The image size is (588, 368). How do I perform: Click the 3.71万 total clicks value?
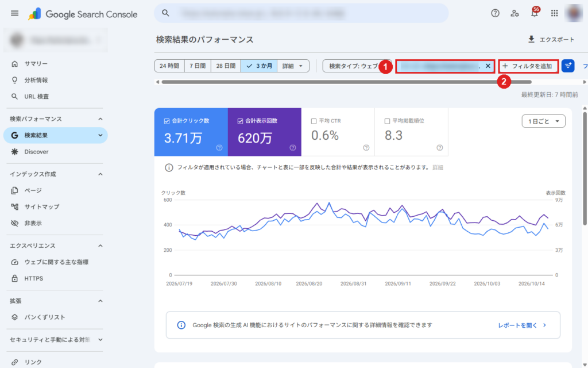183,138
